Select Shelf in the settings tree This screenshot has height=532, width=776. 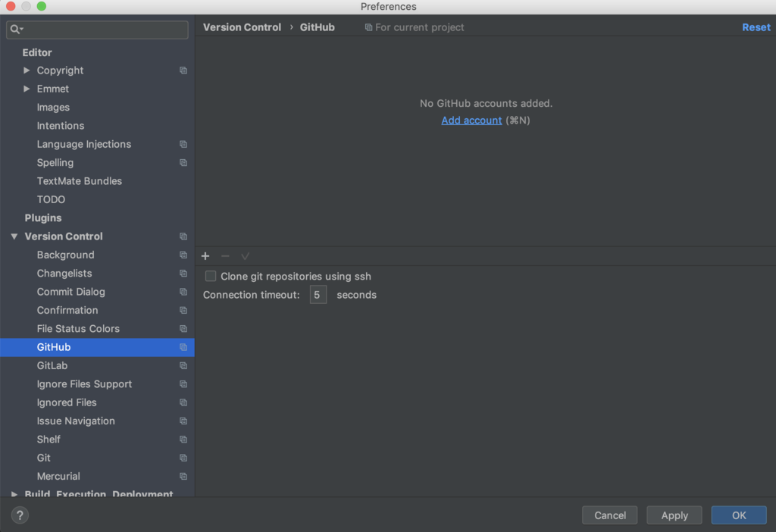(x=48, y=440)
